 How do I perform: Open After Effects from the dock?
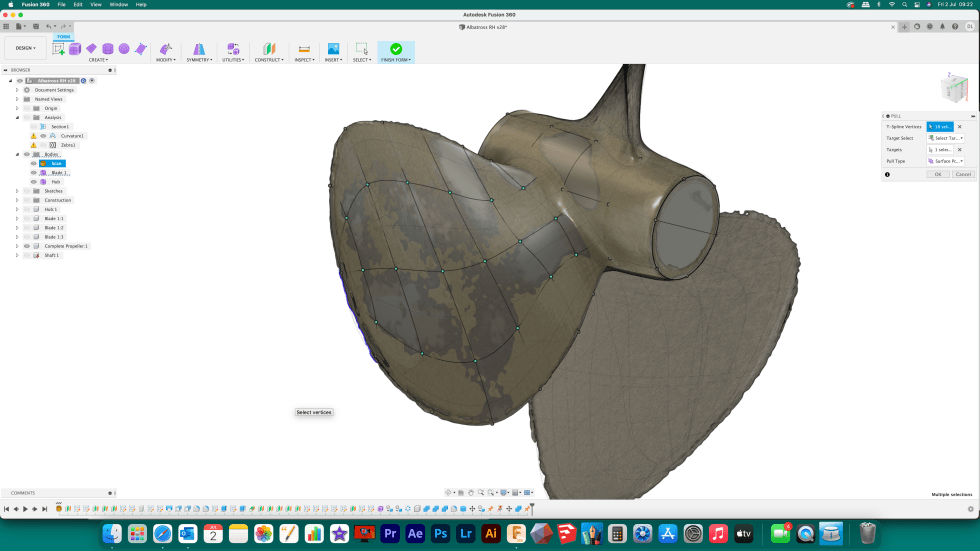tap(415, 534)
